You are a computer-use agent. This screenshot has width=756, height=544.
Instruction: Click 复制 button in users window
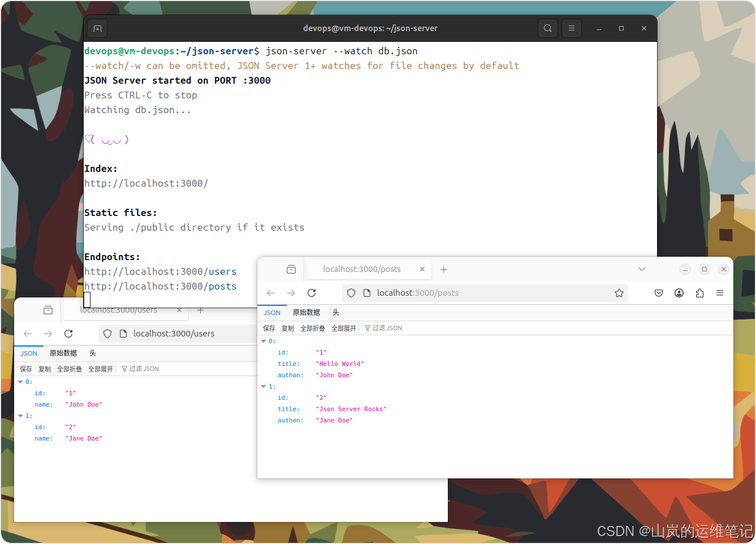pos(45,369)
